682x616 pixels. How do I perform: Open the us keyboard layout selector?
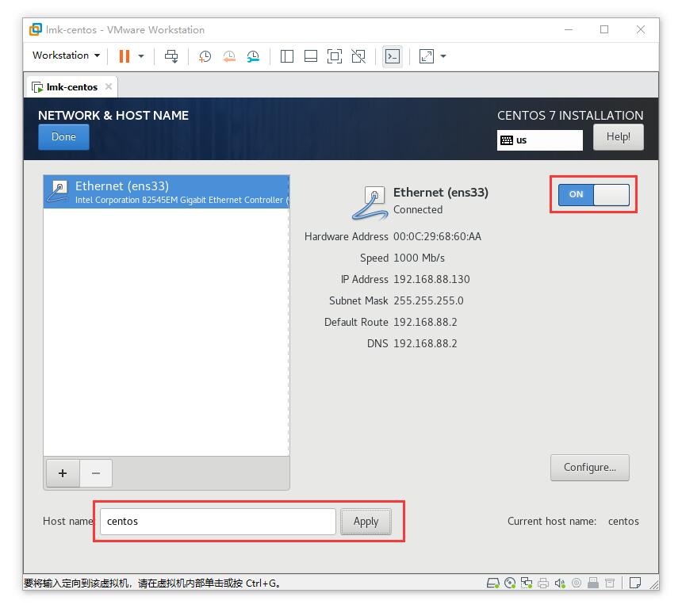point(539,140)
